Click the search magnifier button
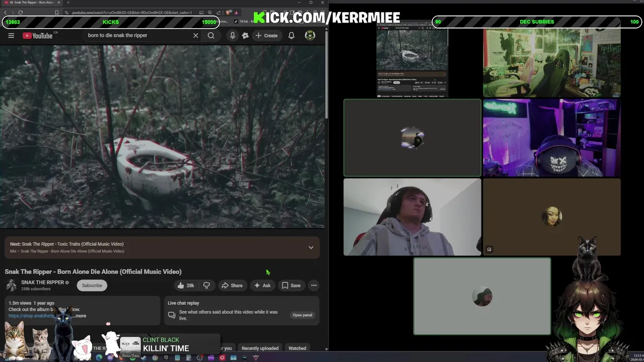This screenshot has height=362, width=644. [211, 35]
